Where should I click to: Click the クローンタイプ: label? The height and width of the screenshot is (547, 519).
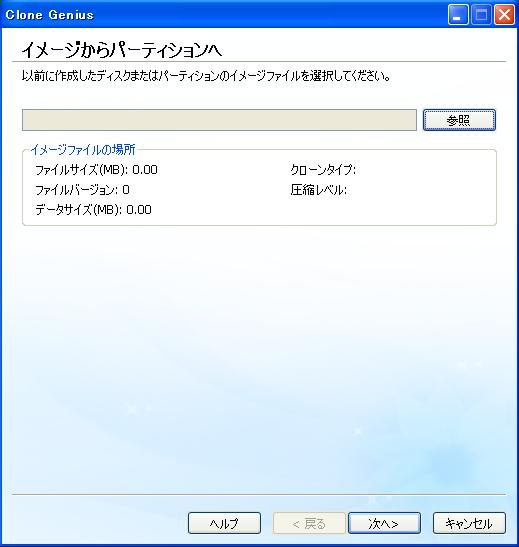point(323,170)
